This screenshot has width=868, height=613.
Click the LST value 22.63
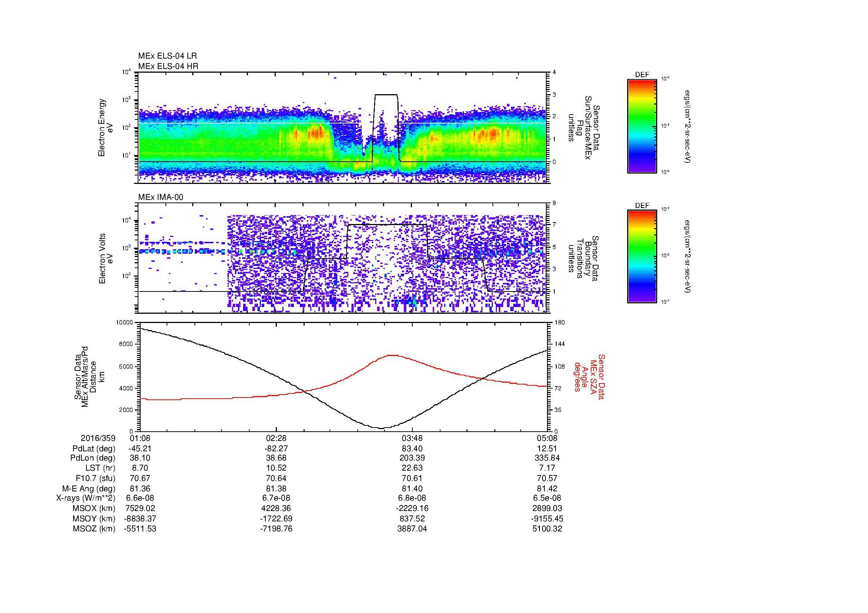coord(412,468)
